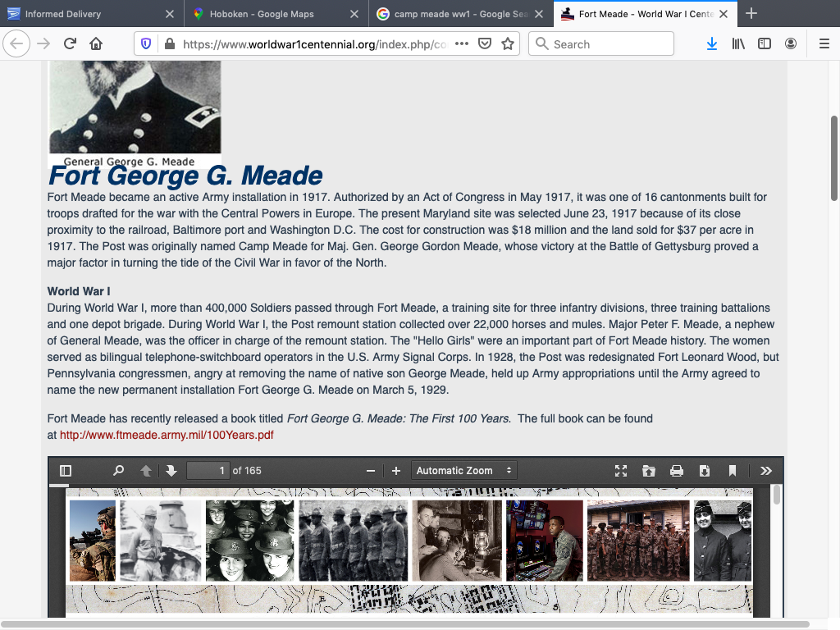Open the Firefox hamburger menu
Screen dimensions: 840x630
[x=824, y=44]
